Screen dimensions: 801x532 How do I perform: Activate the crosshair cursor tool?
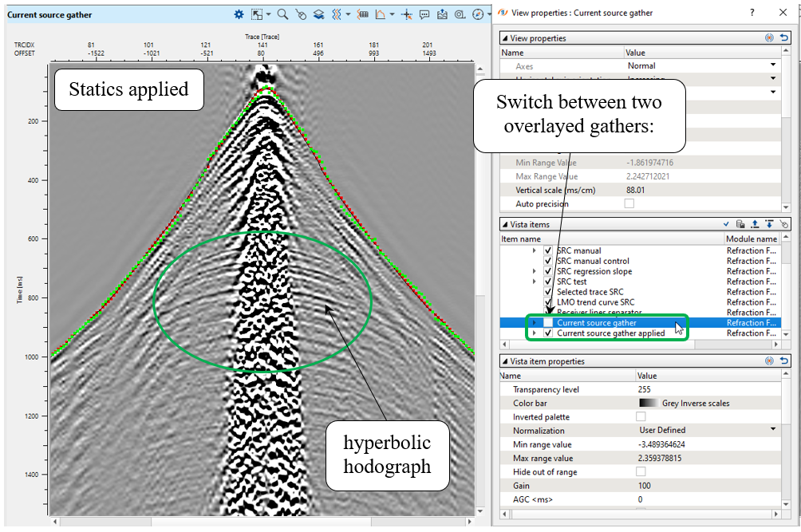coord(407,14)
